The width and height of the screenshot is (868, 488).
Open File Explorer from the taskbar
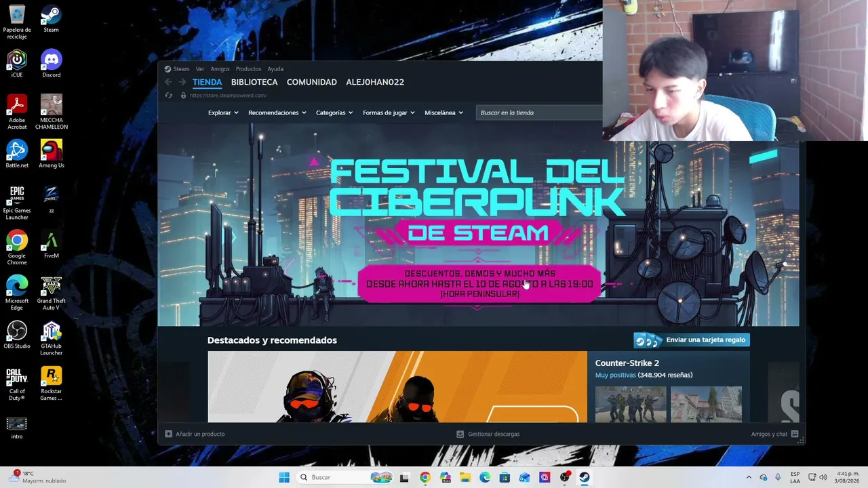465,477
